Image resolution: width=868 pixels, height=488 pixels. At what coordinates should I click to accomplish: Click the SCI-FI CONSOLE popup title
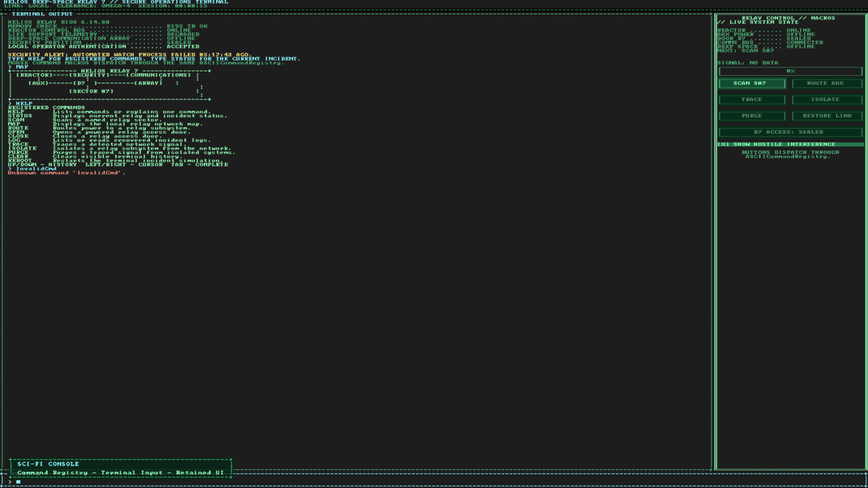click(x=48, y=464)
